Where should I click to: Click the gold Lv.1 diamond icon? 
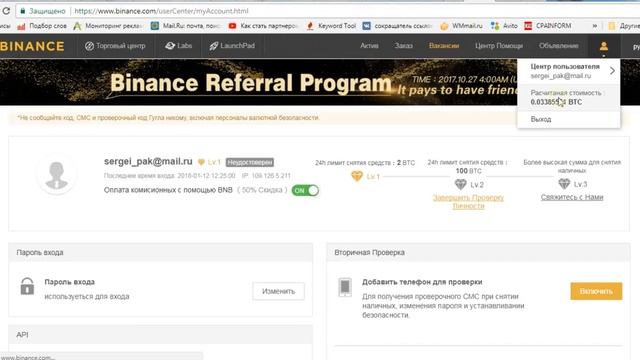[x=357, y=176]
